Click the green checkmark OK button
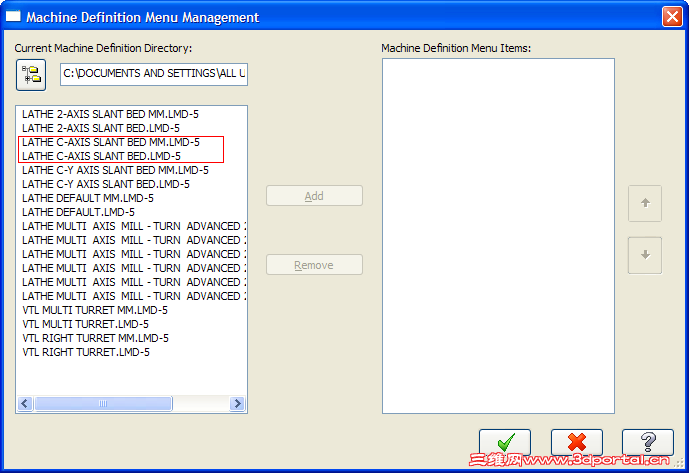 click(x=505, y=442)
